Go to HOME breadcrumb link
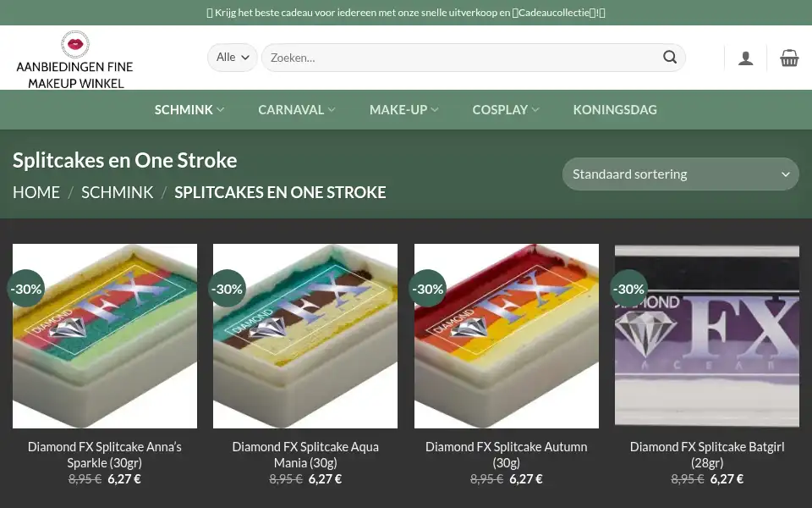Image resolution: width=812 pixels, height=508 pixels. point(36,192)
